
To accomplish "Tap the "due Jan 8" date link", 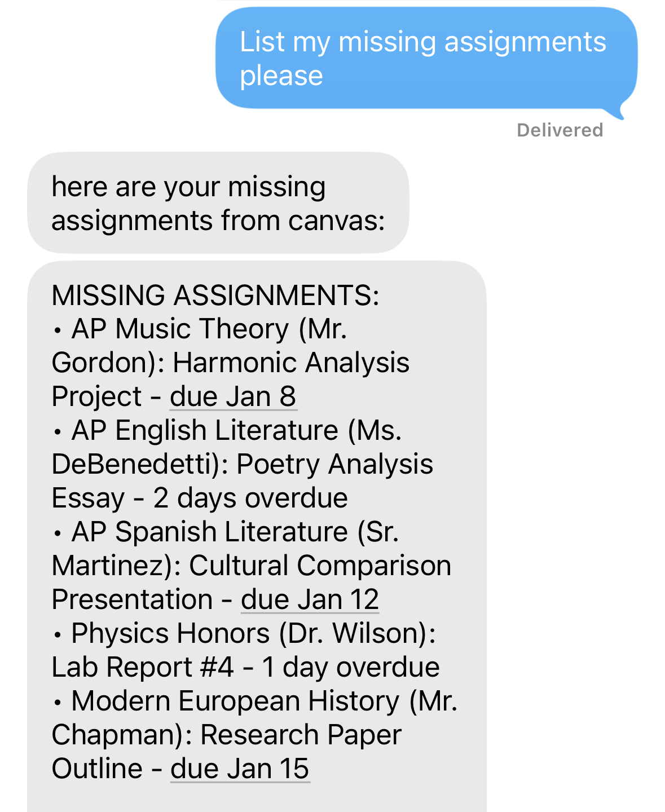I will [x=233, y=396].
